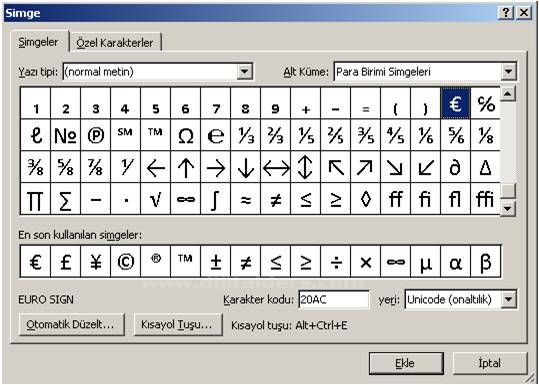This screenshot has height=385, width=539.
Task: Pick the alpha (α) recently used symbol
Action: (455, 262)
